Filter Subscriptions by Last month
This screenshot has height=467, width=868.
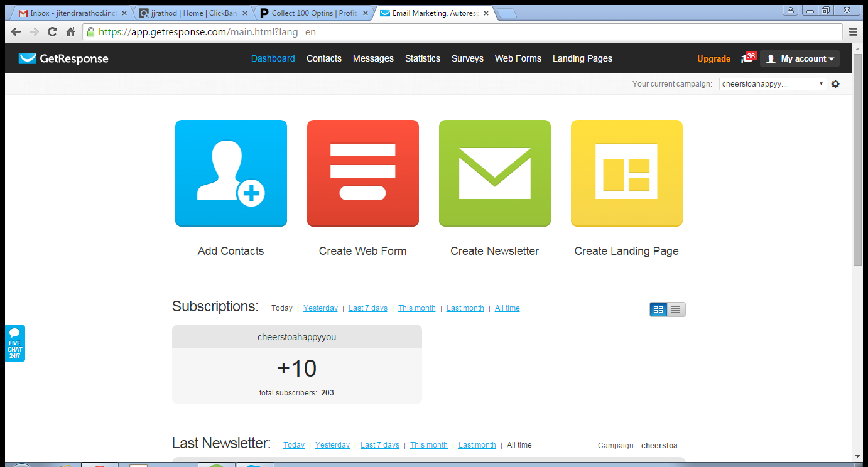(x=465, y=308)
